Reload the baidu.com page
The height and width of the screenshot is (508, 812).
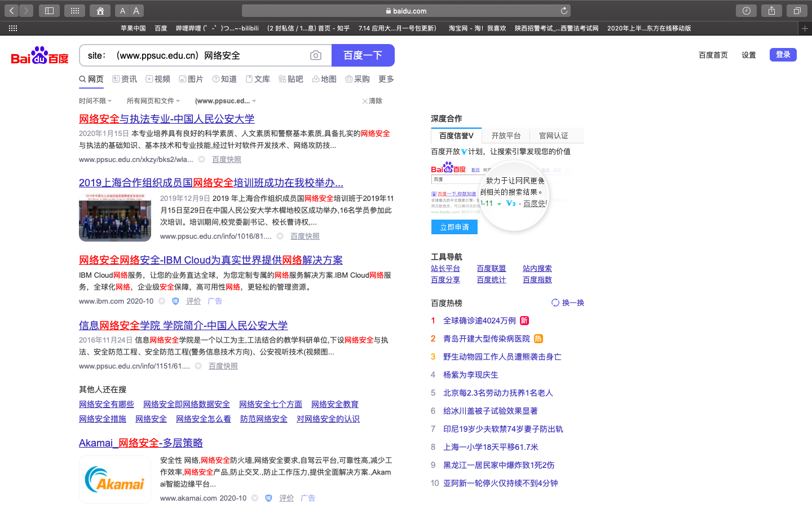pos(564,11)
